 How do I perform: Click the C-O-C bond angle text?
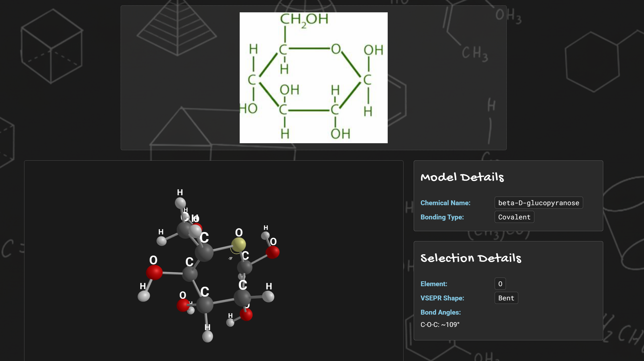[440, 325]
